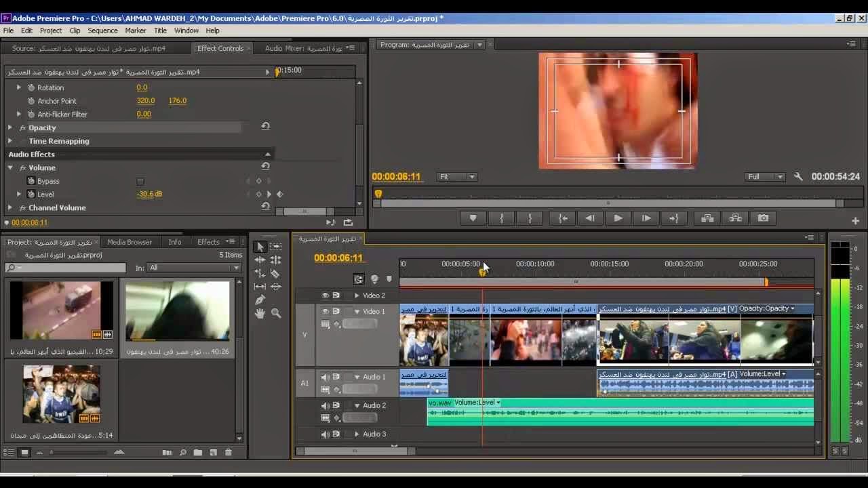Viewport: 868px width, 488px height.
Task: Select the Hand tool
Action: point(260,313)
